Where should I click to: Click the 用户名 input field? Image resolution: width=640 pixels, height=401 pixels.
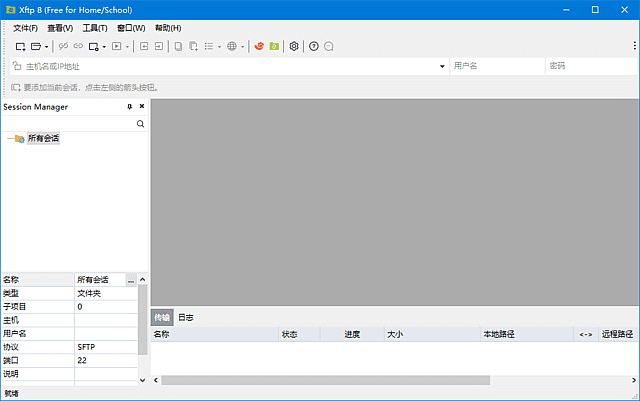pos(493,66)
